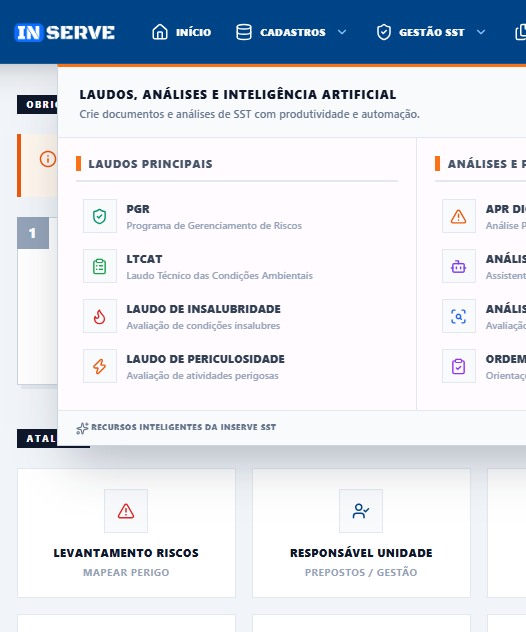Click the orange info circle icon
This screenshot has height=632, width=526.
point(48,159)
